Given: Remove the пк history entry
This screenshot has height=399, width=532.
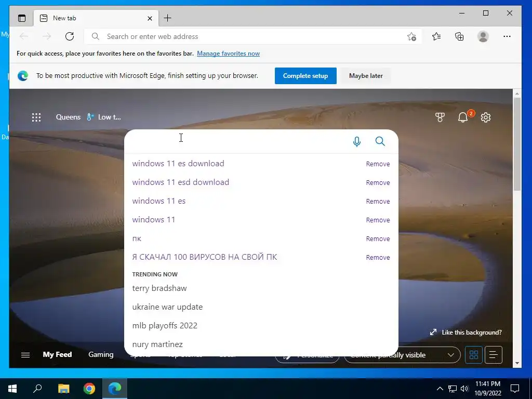Looking at the screenshot, I should (x=378, y=238).
